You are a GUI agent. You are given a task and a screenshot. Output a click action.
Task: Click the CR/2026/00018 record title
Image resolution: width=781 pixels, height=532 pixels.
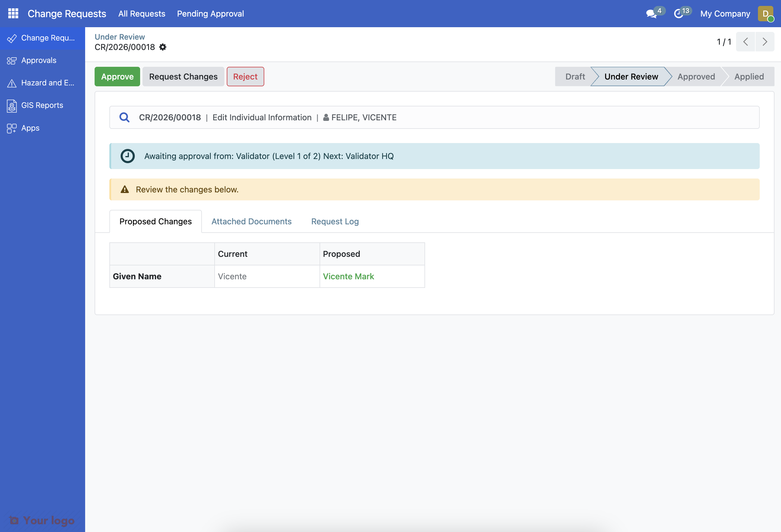(x=125, y=47)
